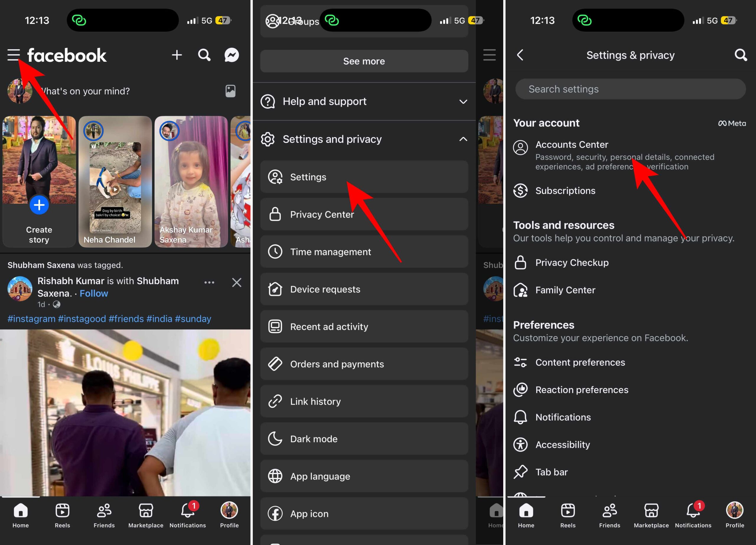Open Device requests in the menu

tap(364, 289)
